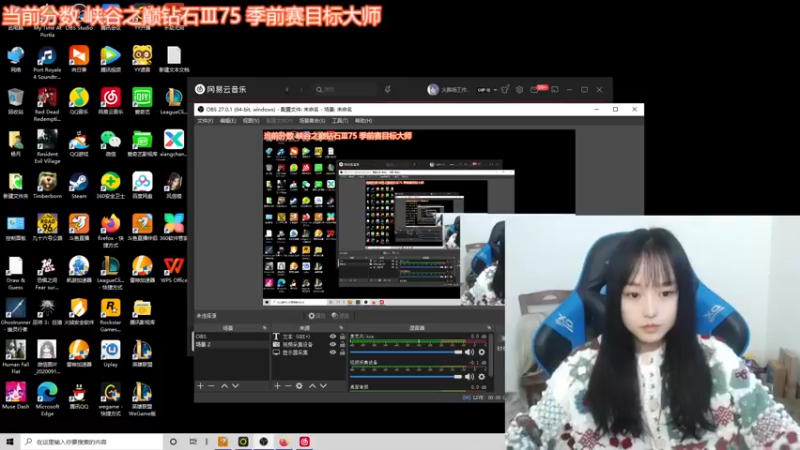Move selected source down arrow
This screenshot has width=800, height=450.
coord(323,386)
